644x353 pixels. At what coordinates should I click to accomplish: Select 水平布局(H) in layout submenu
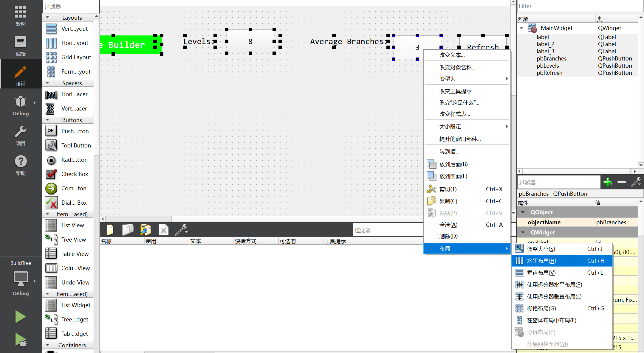562,261
